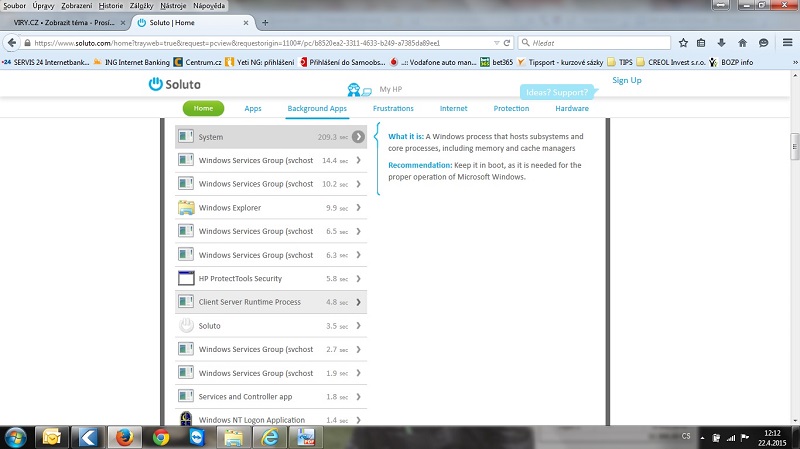The height and width of the screenshot is (449, 800).
Task: Open the Záložky menu
Action: [141, 6]
